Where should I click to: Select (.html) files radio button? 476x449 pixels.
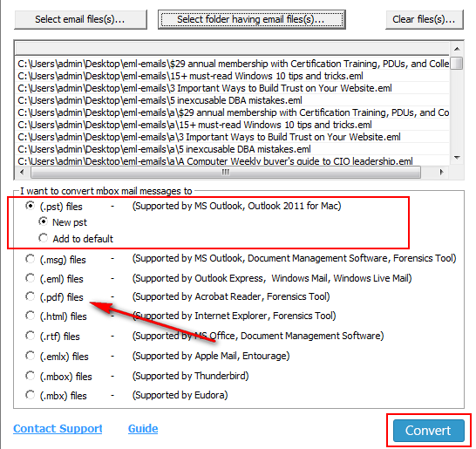pyautogui.click(x=30, y=316)
